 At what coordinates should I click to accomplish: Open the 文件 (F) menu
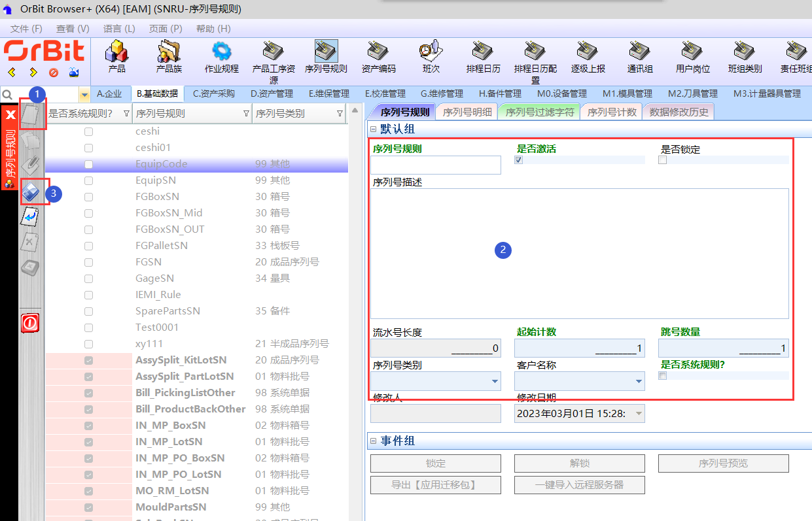point(26,29)
